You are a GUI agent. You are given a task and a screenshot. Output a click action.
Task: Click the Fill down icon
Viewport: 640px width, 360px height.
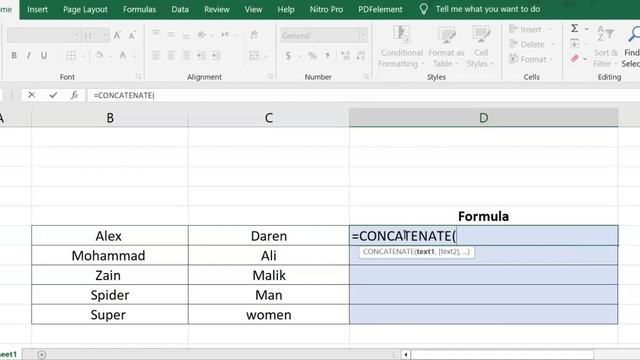pos(574,43)
